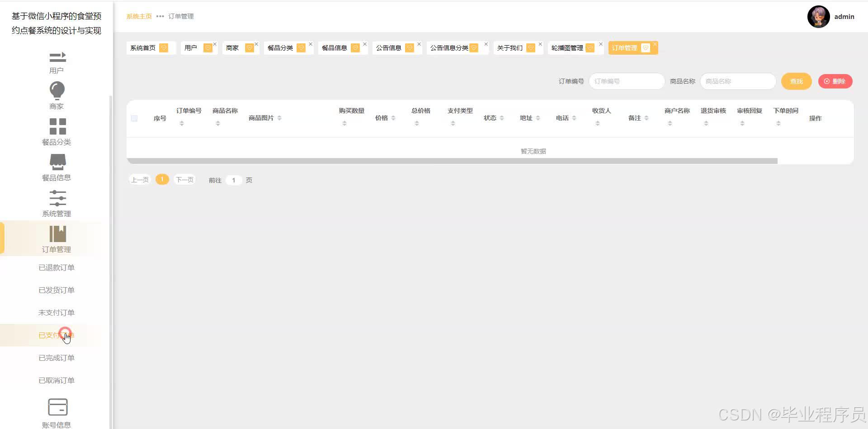Image resolution: width=868 pixels, height=429 pixels.
Task: Click the admin avatar picture
Action: point(818,17)
